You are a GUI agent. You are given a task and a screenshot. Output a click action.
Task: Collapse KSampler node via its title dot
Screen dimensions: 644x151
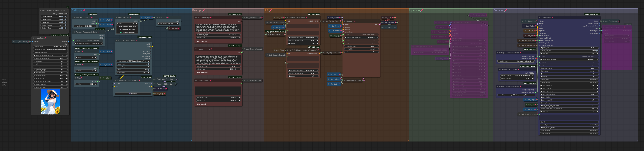tap(344, 21)
